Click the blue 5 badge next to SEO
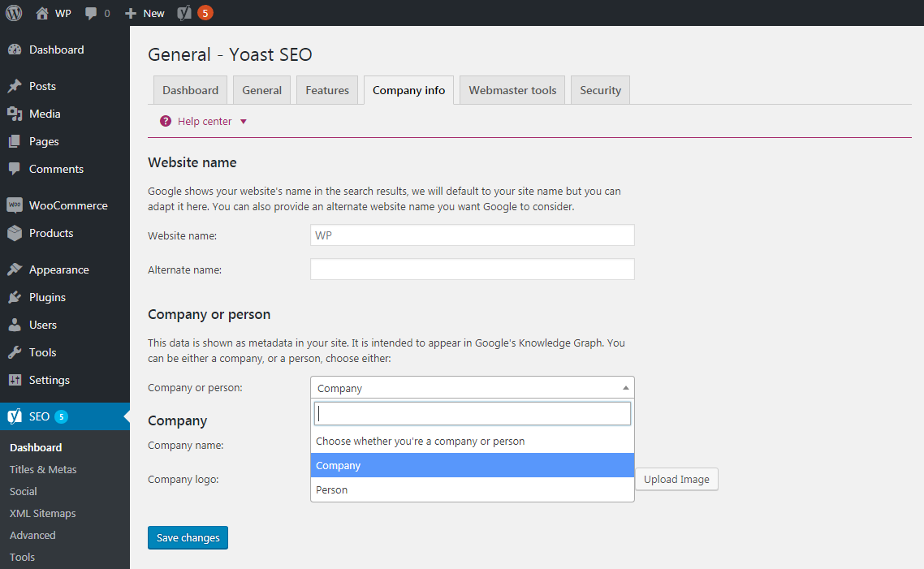Screen dimensions: 924x569 click(61, 416)
